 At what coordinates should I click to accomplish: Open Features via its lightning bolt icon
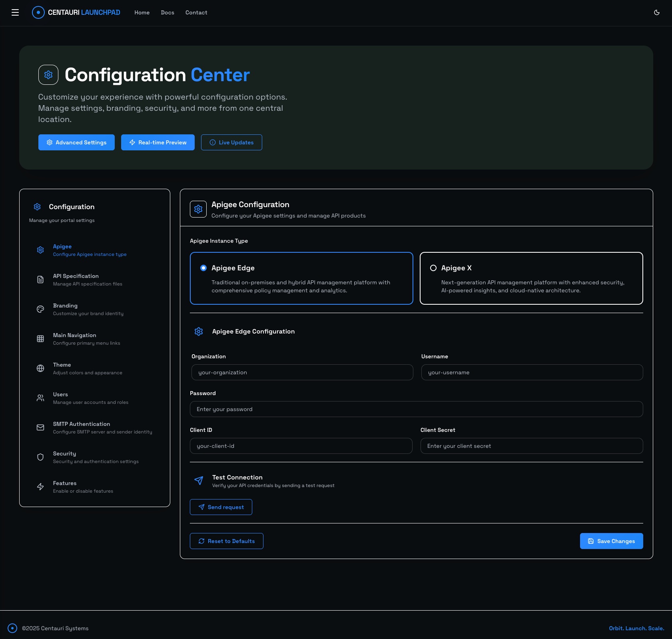pos(40,487)
